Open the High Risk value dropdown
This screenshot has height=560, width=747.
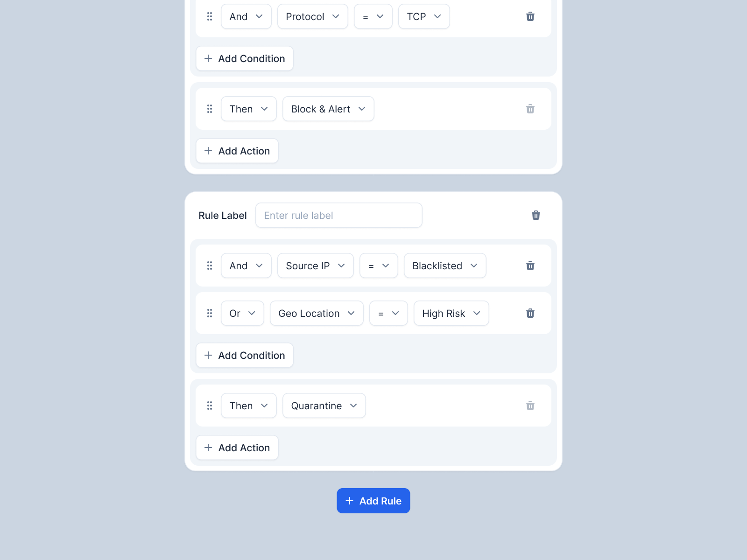point(451,313)
